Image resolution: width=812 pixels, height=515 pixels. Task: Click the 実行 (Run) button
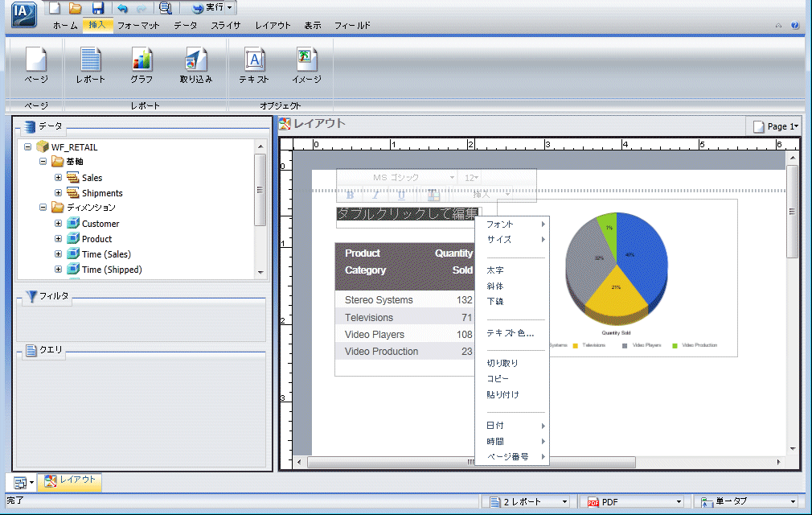coord(207,7)
